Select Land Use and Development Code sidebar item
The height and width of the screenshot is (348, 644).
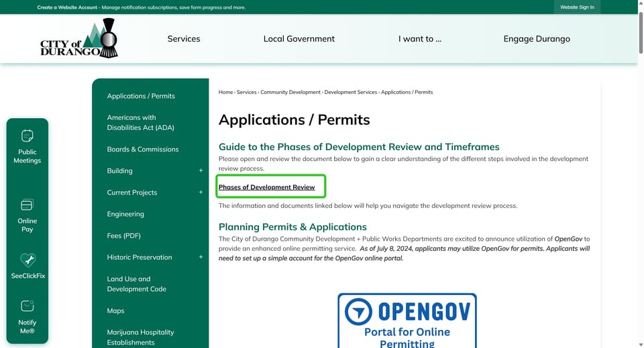(x=136, y=284)
